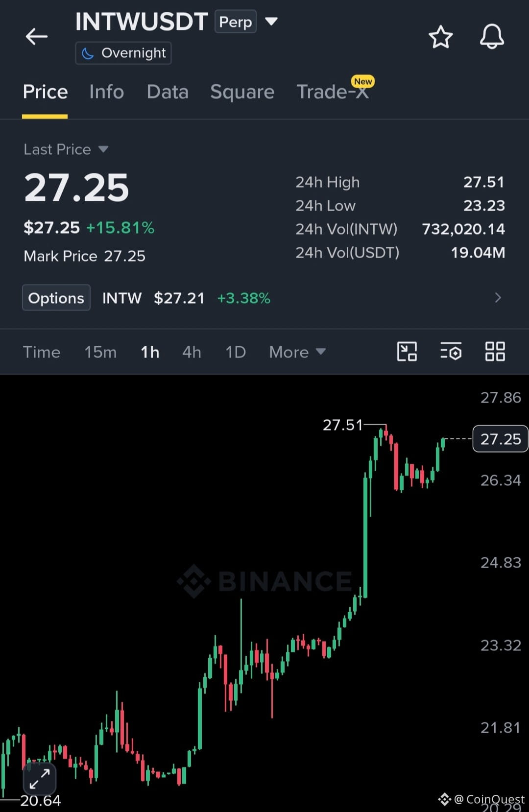529x812 pixels.
Task: Expand chart to fullscreen
Action: [40, 778]
